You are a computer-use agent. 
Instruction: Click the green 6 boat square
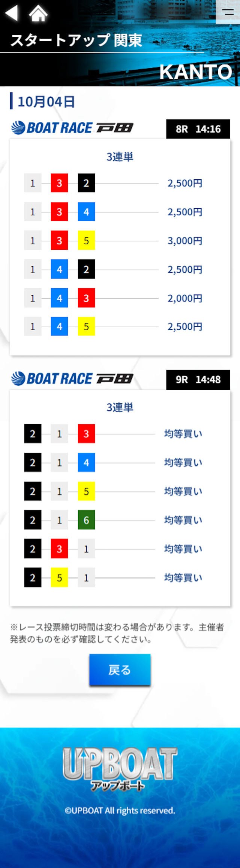tap(86, 520)
